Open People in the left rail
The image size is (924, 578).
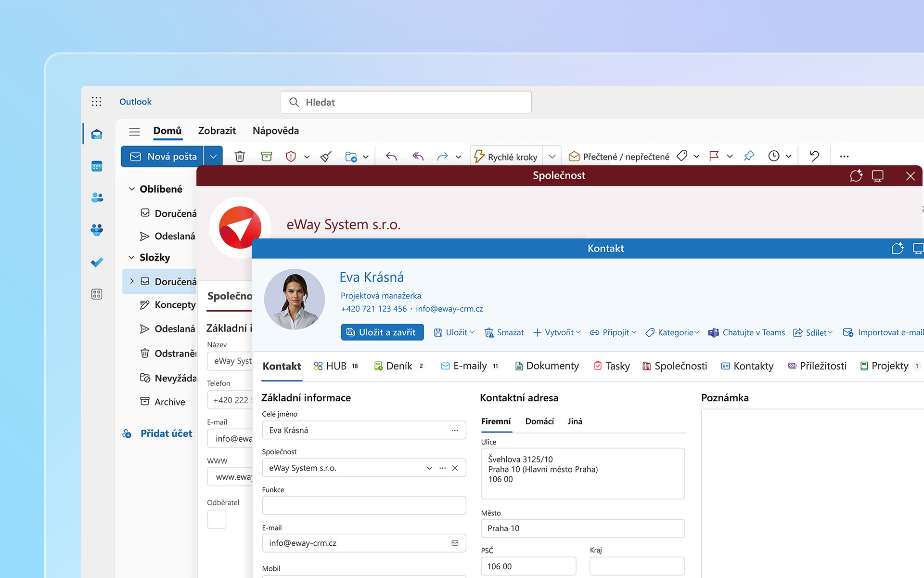pyautogui.click(x=97, y=197)
